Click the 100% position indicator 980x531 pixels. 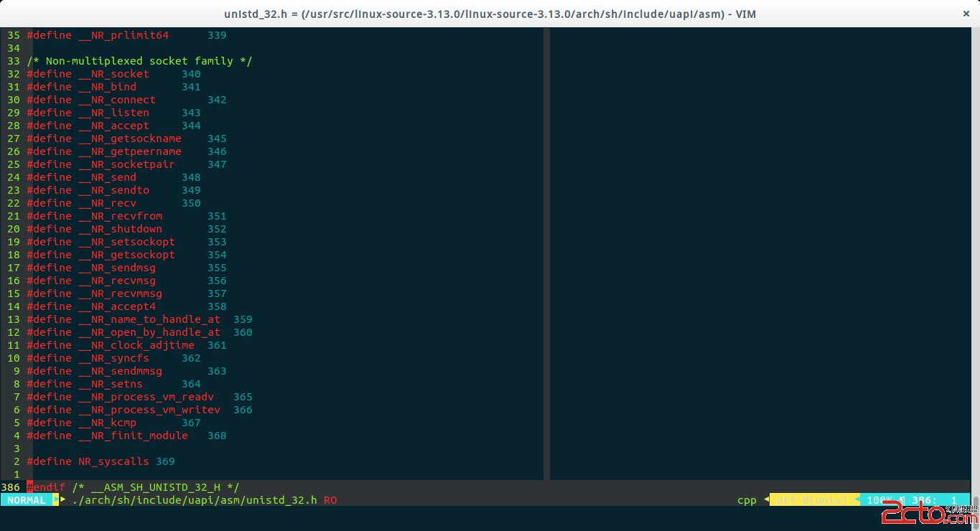click(x=879, y=500)
